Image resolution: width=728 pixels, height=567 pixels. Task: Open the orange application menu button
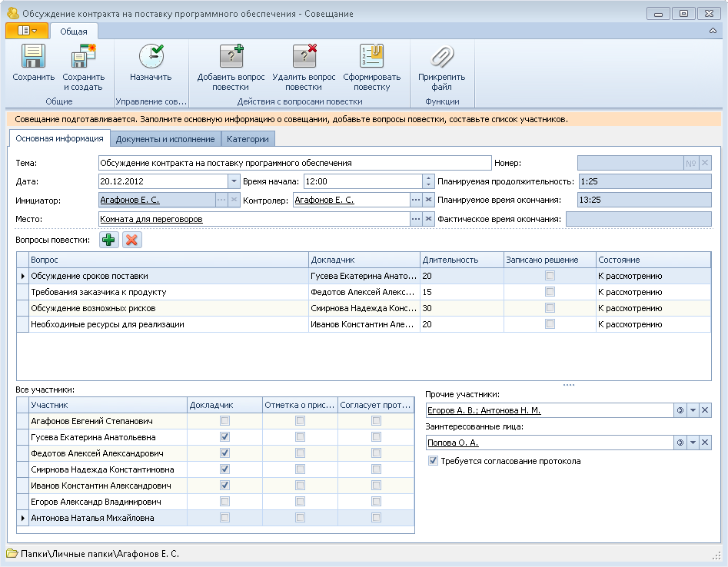pos(27,31)
